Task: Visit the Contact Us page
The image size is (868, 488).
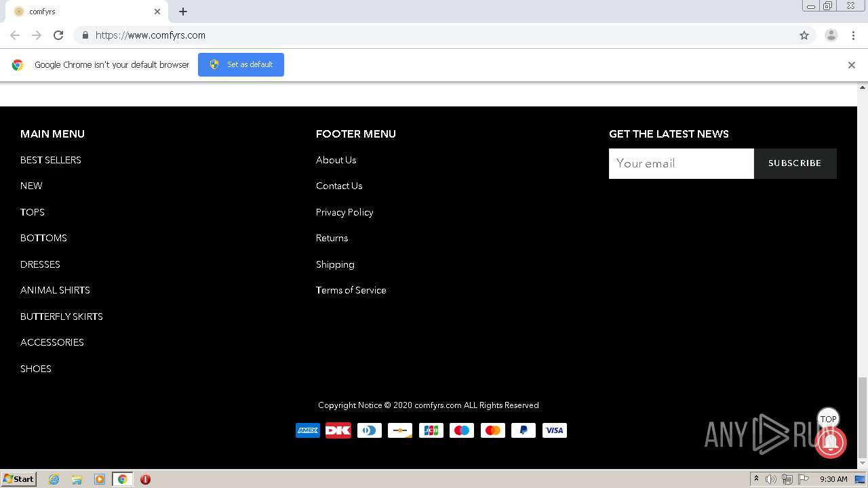Action: point(339,186)
